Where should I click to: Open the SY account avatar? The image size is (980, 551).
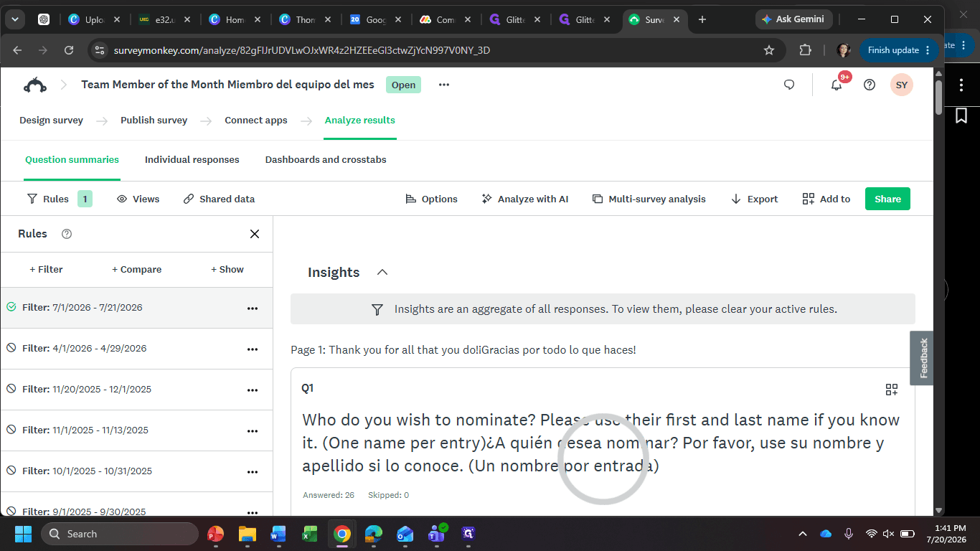(902, 85)
